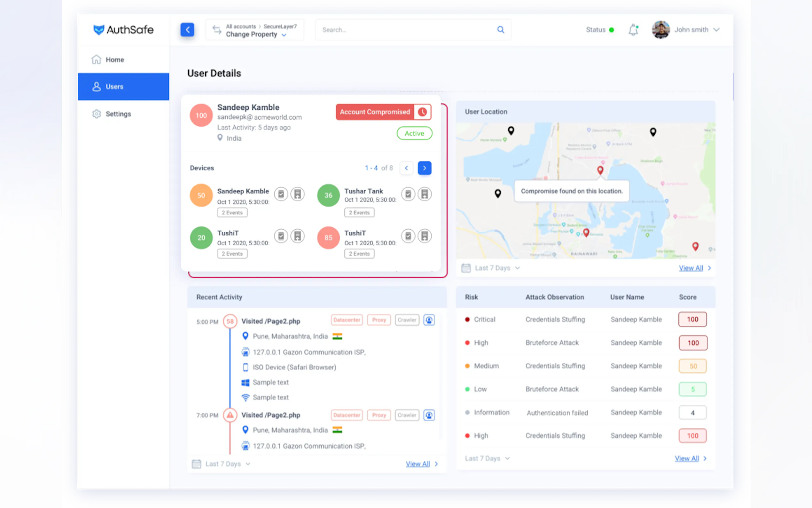The width and height of the screenshot is (812, 508).
Task: Click score-20 TushiT device's clipboard check icon
Action: (281, 236)
